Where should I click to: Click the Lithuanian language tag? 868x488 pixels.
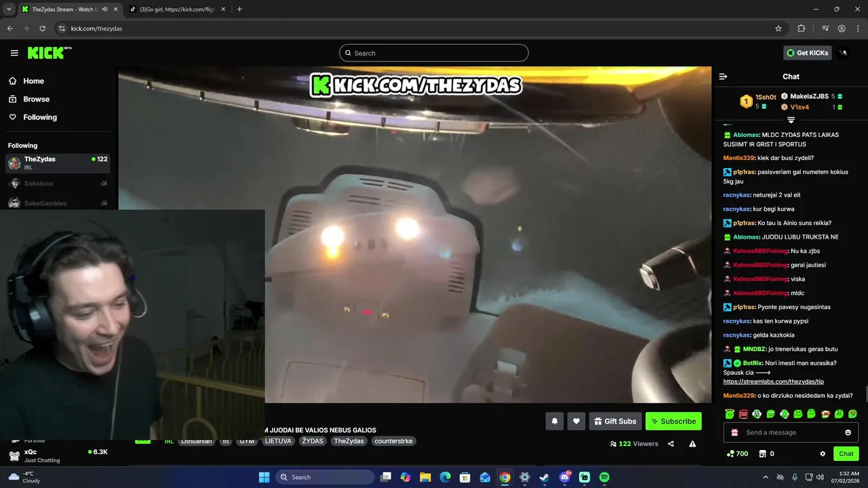coord(196,441)
